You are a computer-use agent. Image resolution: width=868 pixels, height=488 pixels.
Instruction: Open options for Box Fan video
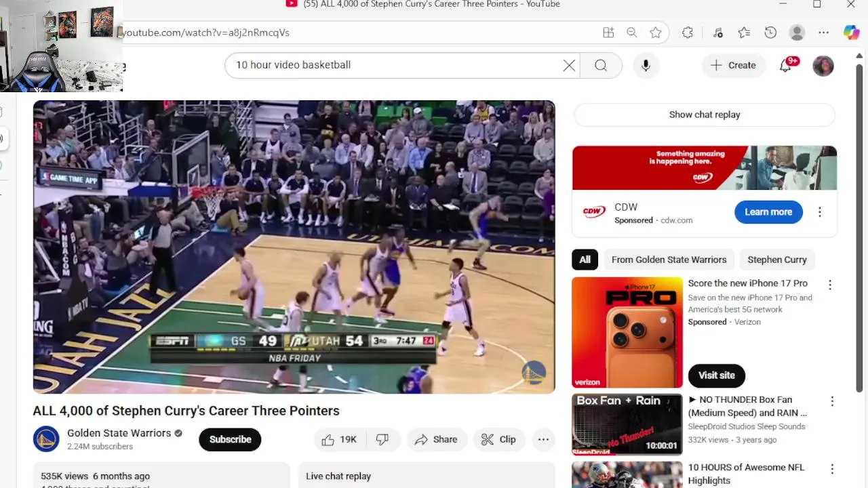tap(832, 401)
